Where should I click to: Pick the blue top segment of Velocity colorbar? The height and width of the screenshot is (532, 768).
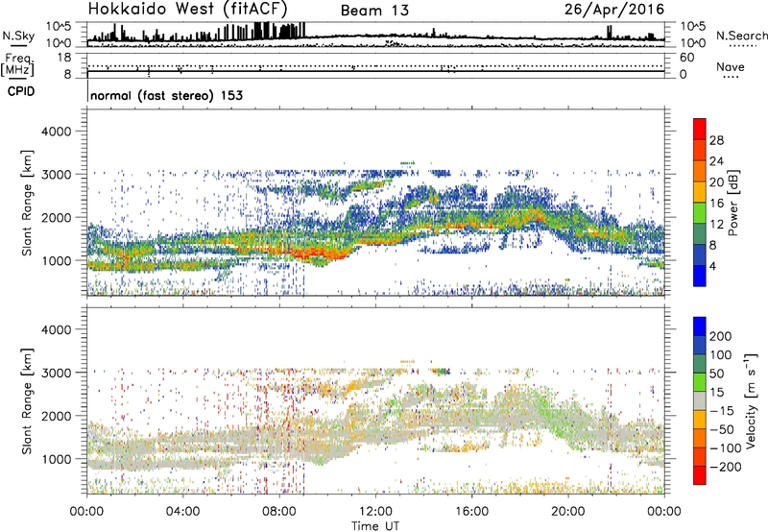(x=700, y=326)
